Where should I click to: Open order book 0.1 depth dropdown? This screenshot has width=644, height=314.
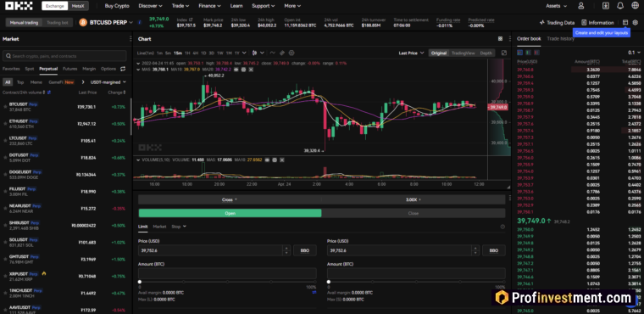point(634,53)
